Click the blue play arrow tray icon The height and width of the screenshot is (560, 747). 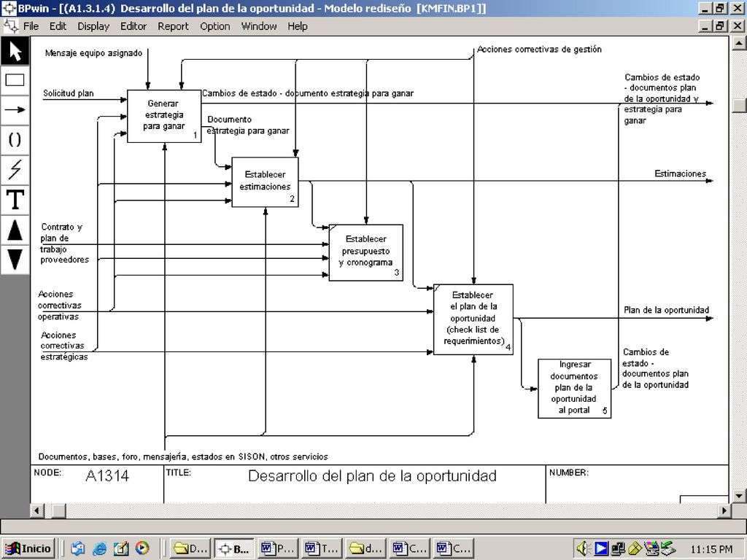click(601, 548)
